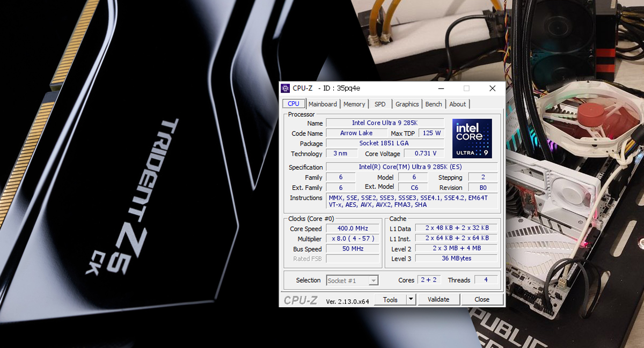Screen dimensions: 644x348
Task: Click the CPU-Z icon in title bar
Action: coord(286,88)
